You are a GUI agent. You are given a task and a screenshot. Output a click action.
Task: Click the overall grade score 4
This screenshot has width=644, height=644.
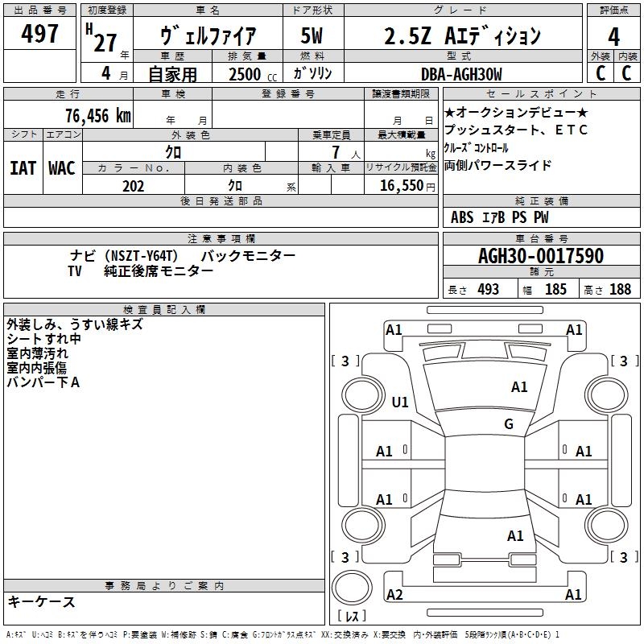[613, 35]
